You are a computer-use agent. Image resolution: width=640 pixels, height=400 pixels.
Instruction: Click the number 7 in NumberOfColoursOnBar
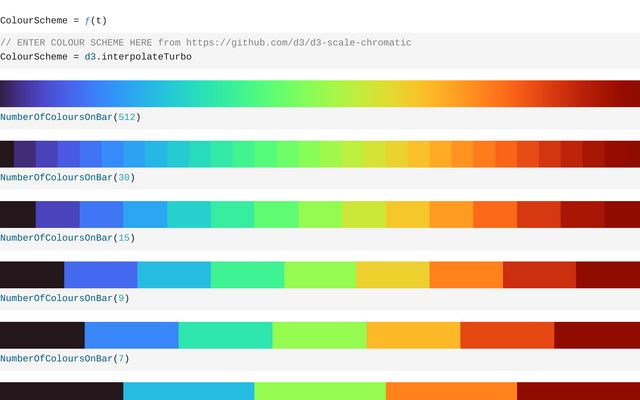tap(121, 359)
